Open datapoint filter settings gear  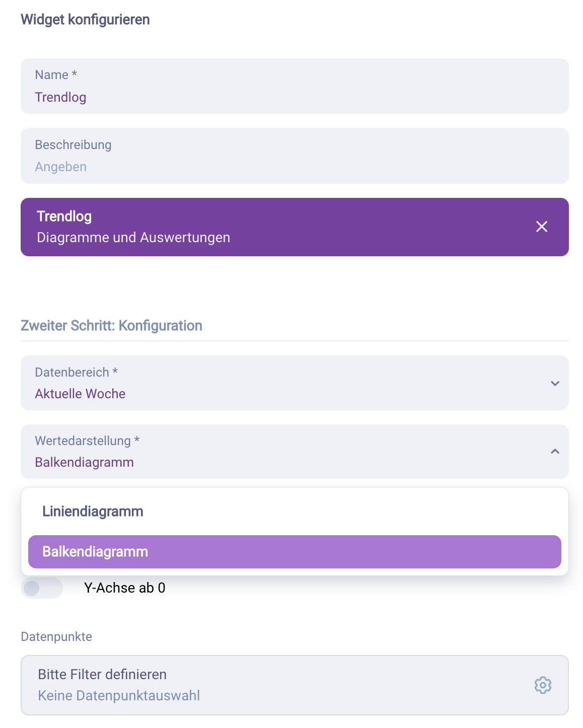(x=543, y=685)
